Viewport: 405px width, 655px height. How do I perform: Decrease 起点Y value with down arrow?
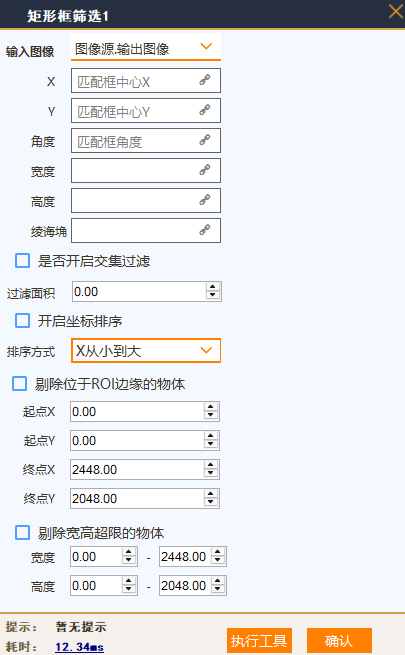point(210,445)
